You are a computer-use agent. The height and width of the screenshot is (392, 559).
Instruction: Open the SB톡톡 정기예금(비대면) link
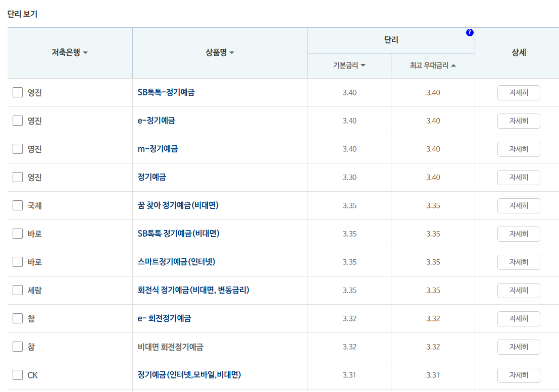click(178, 234)
